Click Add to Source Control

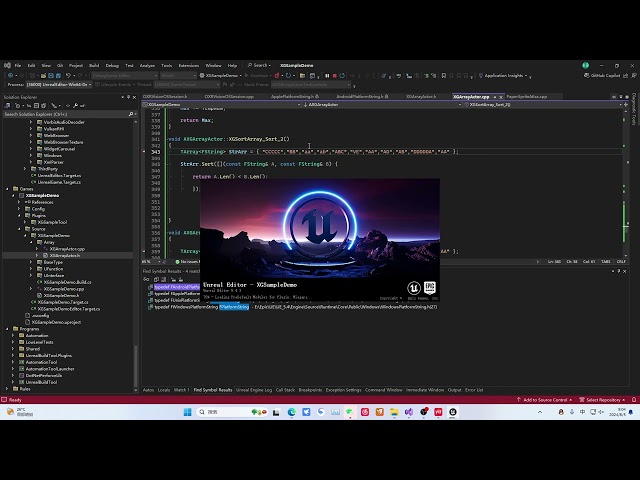544,400
